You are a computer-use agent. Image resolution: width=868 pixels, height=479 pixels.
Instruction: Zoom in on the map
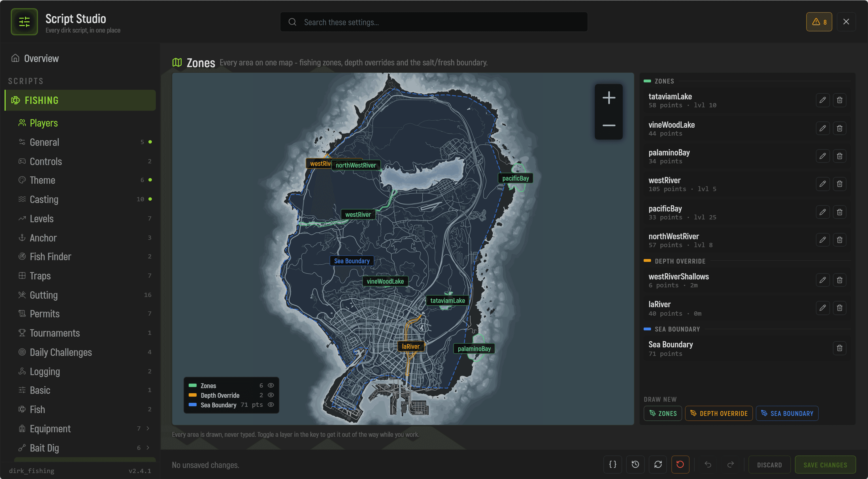tap(609, 98)
